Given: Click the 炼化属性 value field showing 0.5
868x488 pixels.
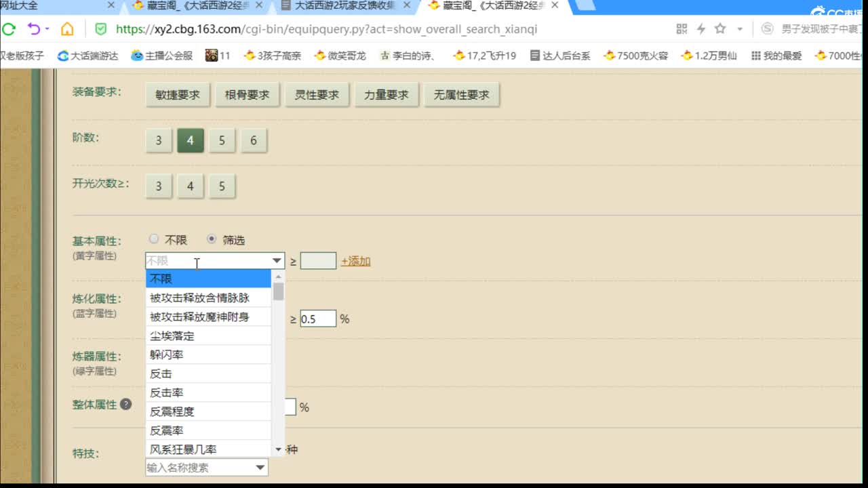Looking at the screenshot, I should tap(318, 319).
